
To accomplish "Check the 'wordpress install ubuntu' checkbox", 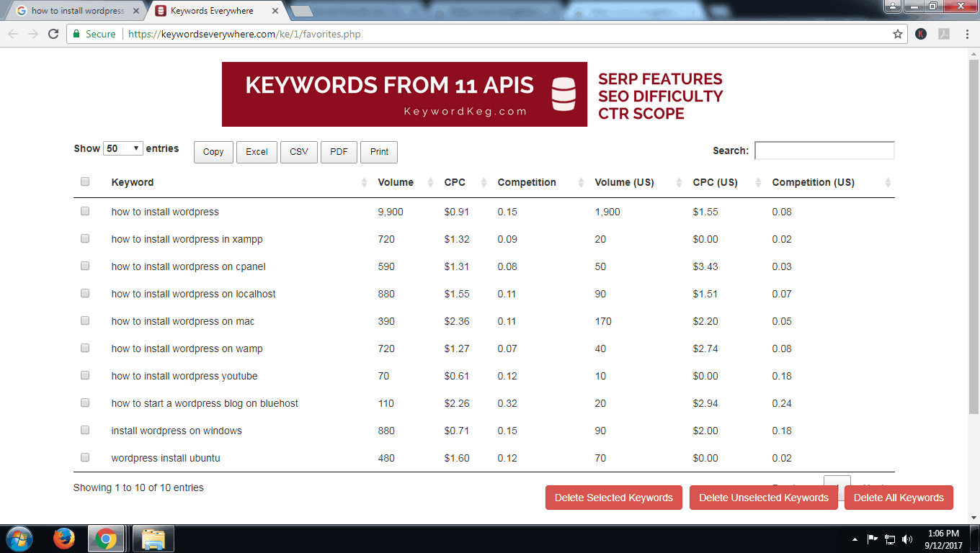I will pos(85,457).
